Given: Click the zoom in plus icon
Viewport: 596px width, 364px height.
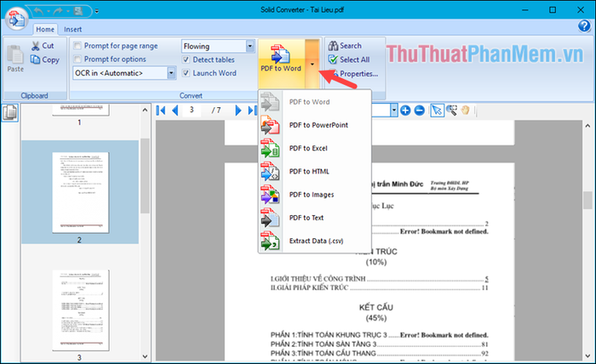Looking at the screenshot, I should click(405, 111).
